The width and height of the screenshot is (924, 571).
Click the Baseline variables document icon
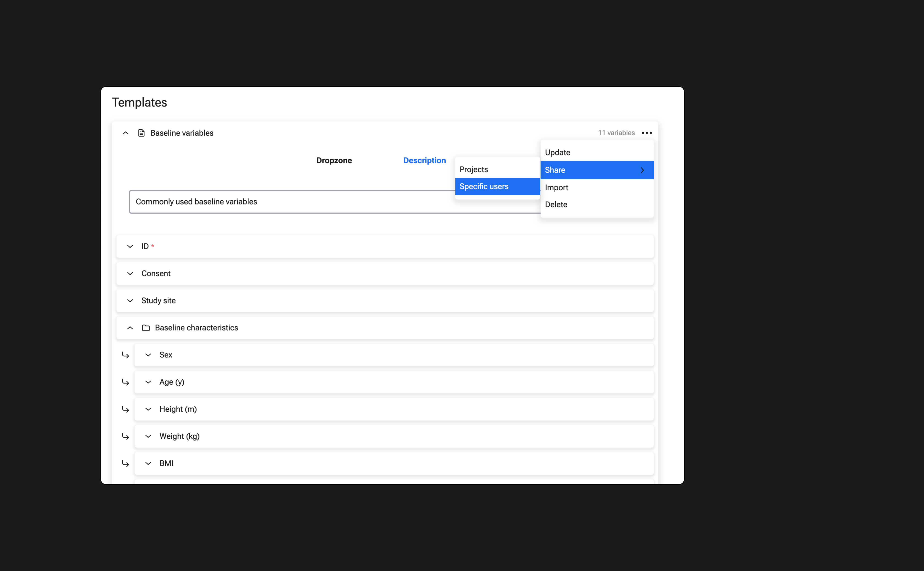click(x=141, y=133)
